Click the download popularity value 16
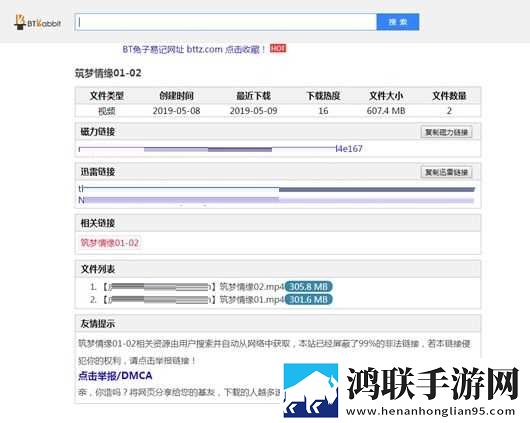The image size is (530, 423). [x=323, y=111]
